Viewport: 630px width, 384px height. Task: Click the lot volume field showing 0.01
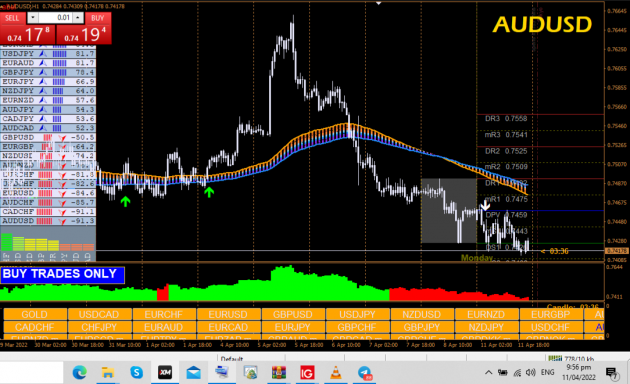[55, 18]
